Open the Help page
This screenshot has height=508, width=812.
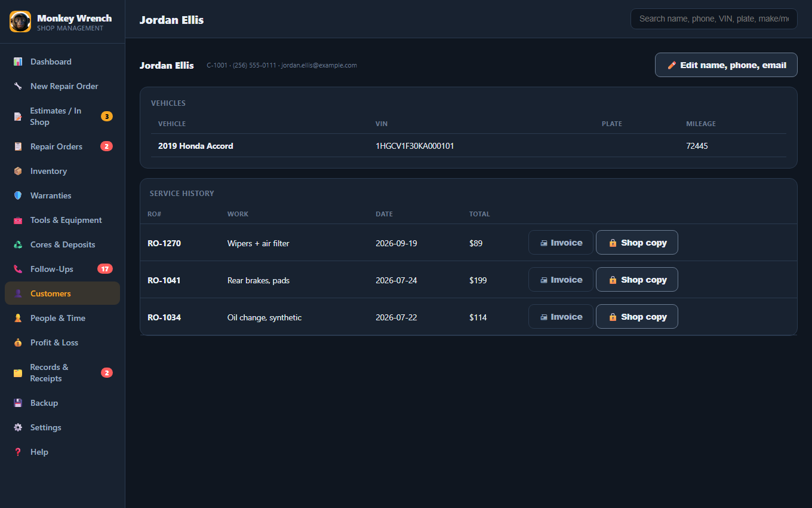62,452
